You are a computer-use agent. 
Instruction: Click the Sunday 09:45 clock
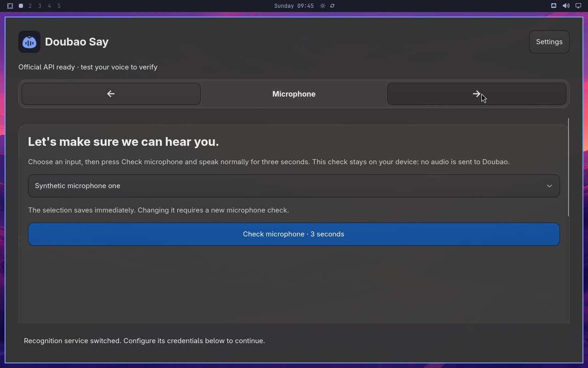pyautogui.click(x=294, y=6)
